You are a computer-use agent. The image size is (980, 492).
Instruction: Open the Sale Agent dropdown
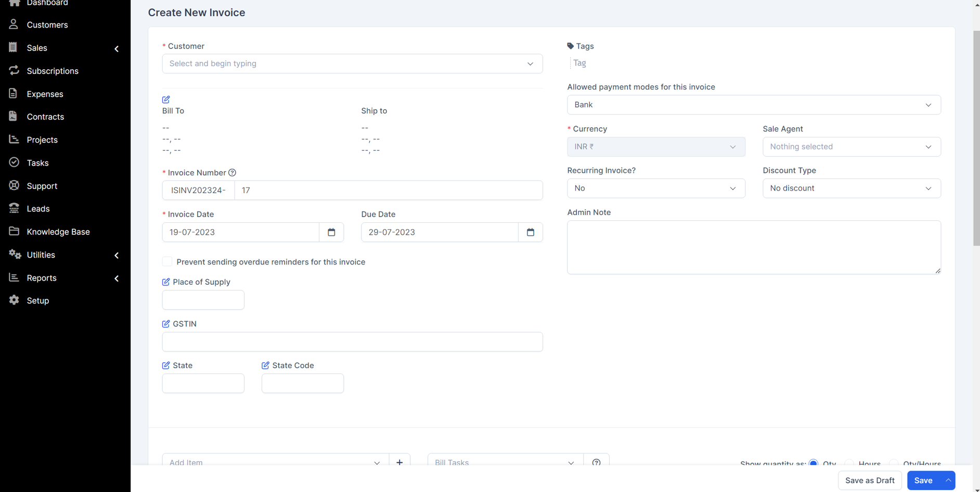(x=852, y=147)
